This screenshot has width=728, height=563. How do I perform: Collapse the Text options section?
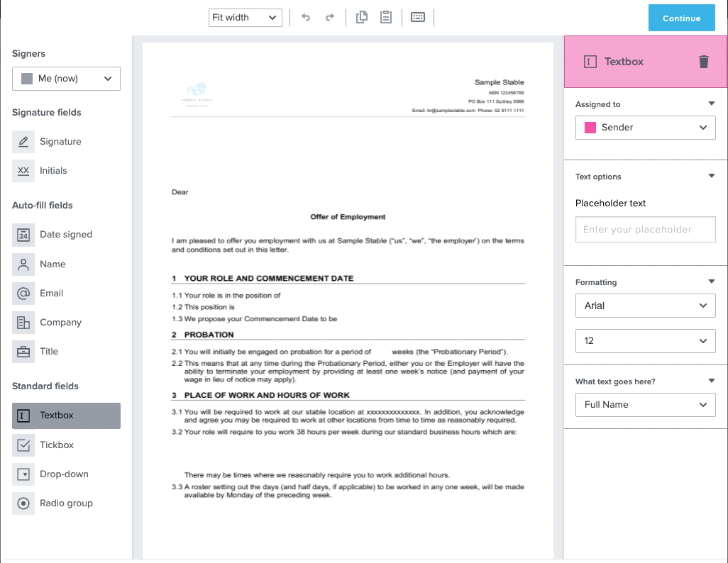[x=712, y=177]
